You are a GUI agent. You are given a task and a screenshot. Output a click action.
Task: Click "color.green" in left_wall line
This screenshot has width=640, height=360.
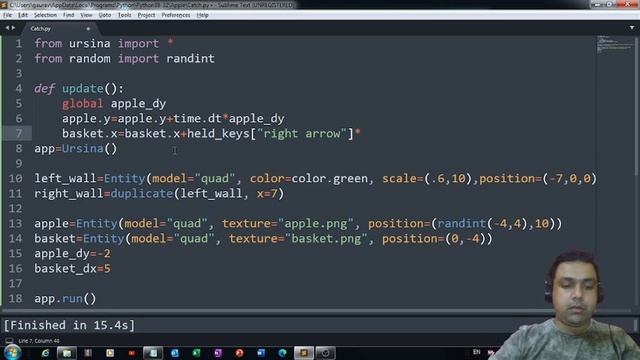pyautogui.click(x=329, y=179)
